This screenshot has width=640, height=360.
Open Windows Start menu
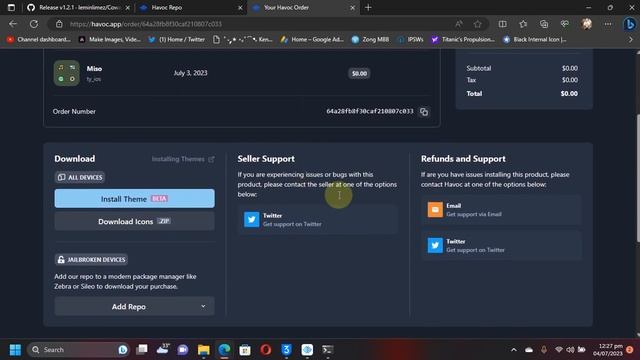tap(15, 350)
